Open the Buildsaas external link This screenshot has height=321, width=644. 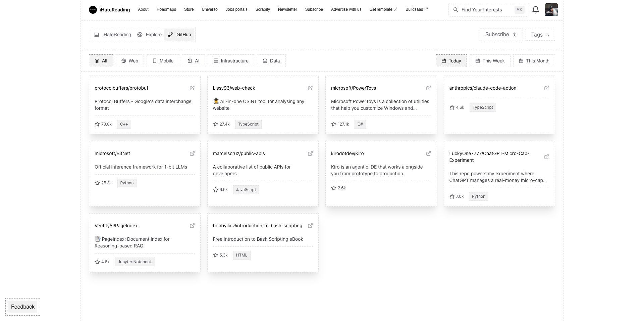pos(417,9)
